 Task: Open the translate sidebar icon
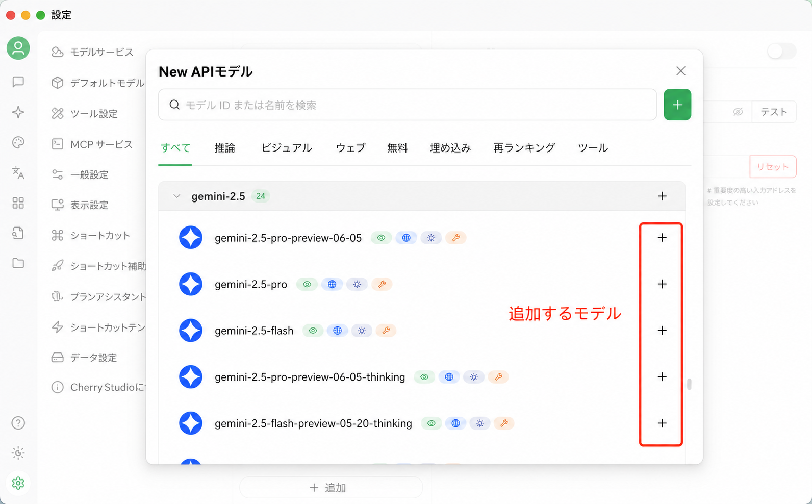coord(18,173)
